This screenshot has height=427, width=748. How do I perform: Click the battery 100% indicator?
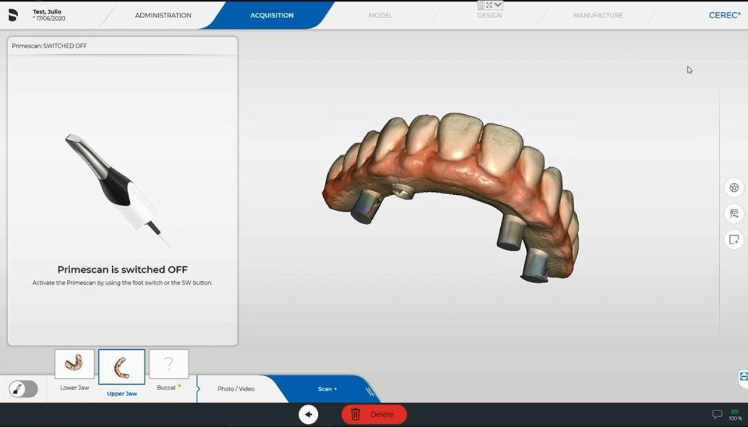coord(735,415)
